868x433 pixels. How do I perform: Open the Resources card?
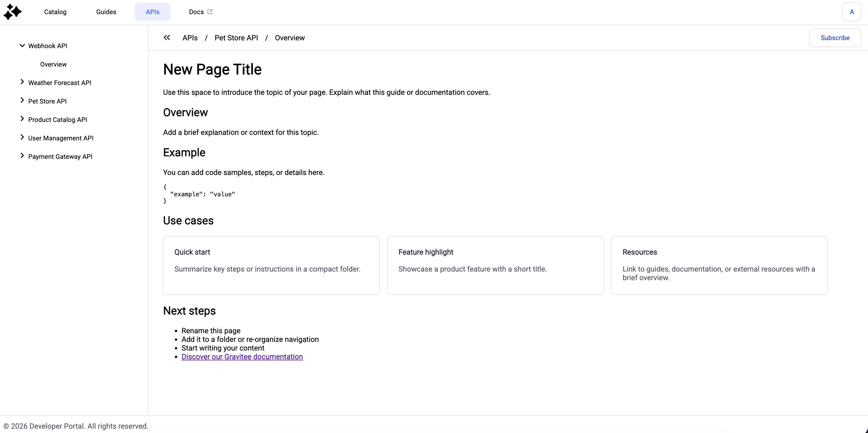pyautogui.click(x=719, y=265)
